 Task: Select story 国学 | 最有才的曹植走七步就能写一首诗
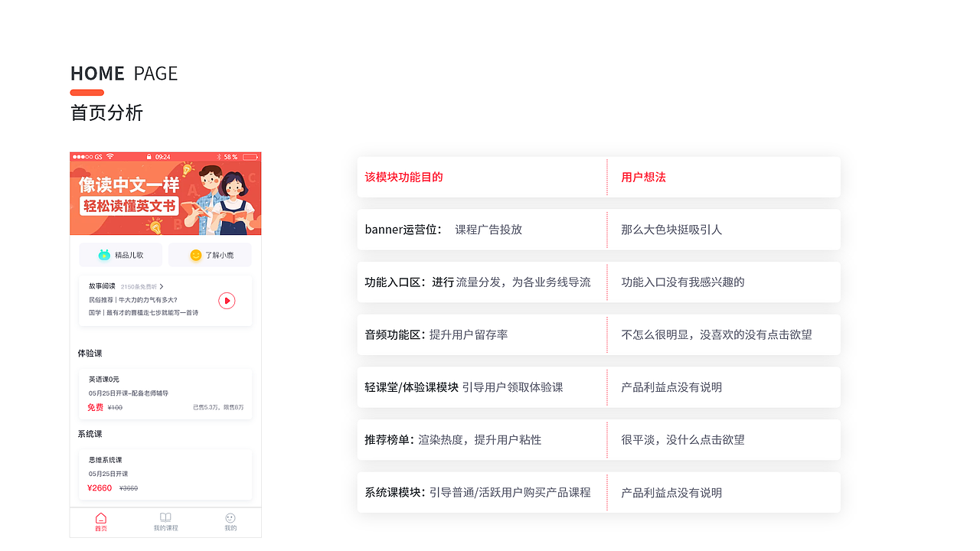(x=143, y=312)
